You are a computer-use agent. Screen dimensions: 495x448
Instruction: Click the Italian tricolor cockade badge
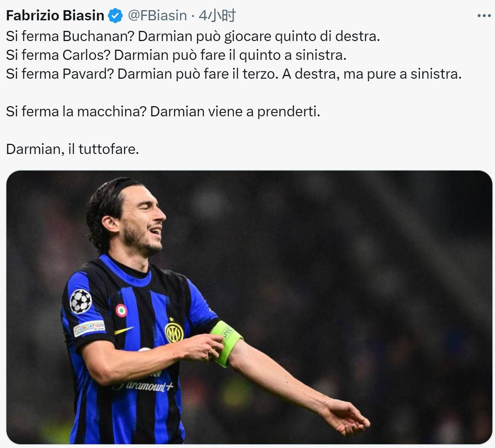pos(121,311)
